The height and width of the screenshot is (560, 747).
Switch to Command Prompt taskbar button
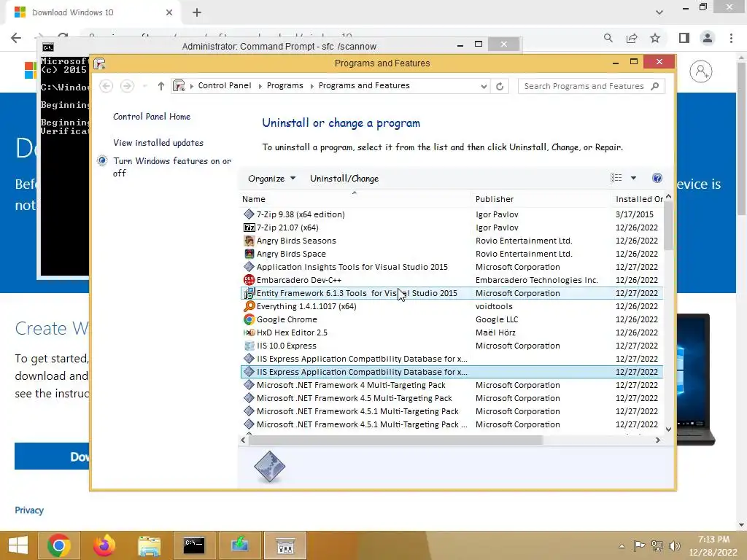[194, 545]
